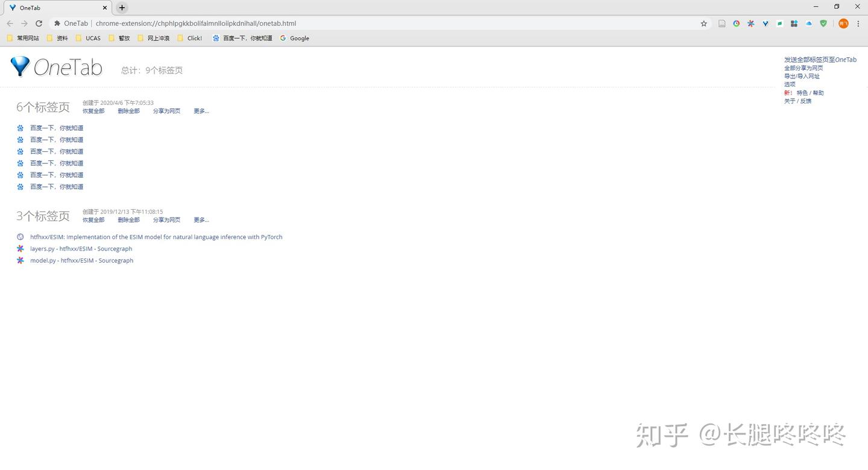This screenshot has height=470, width=868.
Task: Open the Google bookmark
Action: 295,38
